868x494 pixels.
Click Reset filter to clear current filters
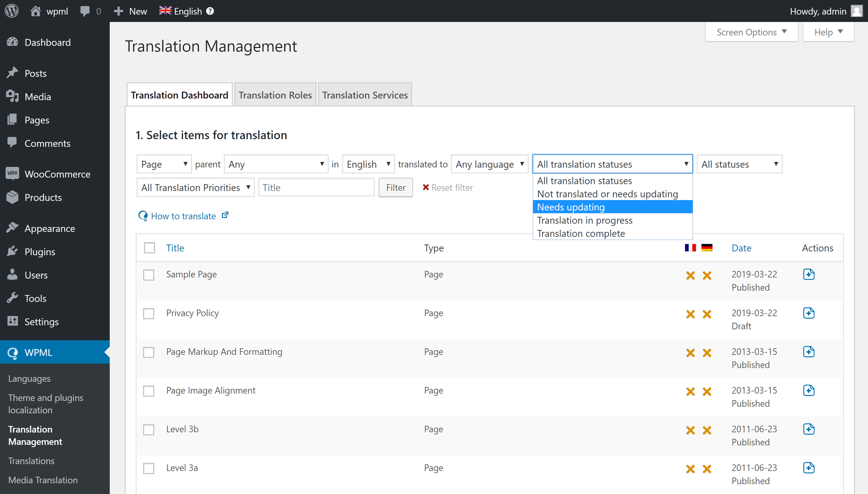(448, 187)
